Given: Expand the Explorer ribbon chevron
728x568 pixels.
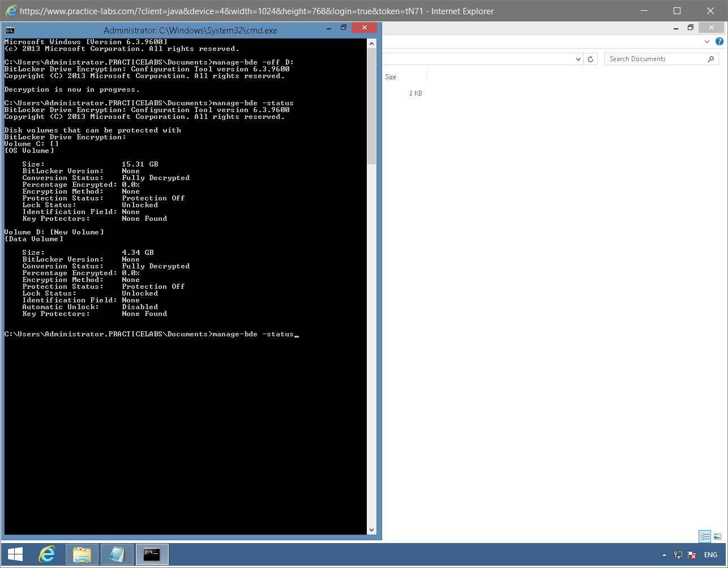Looking at the screenshot, I should (x=706, y=41).
